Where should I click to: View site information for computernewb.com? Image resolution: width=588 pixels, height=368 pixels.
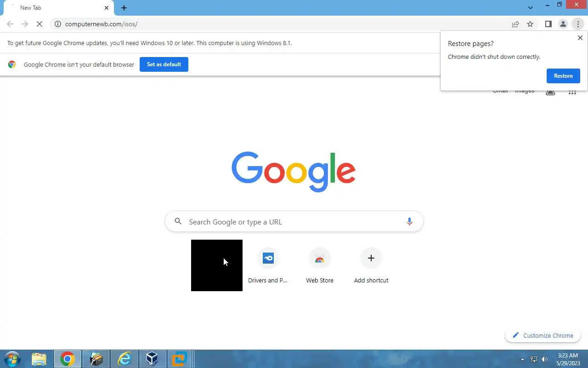(x=58, y=24)
